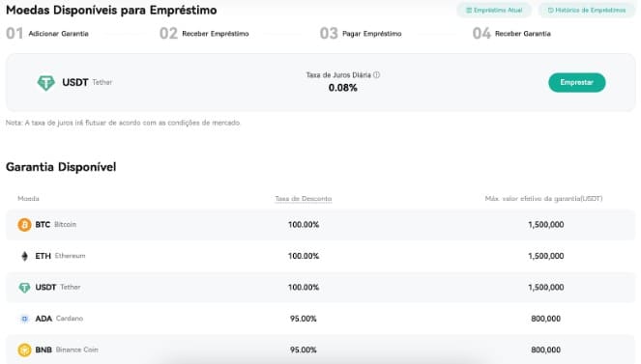The height and width of the screenshot is (364, 641).
Task: Click the Binance Coin BNB icon
Action: tap(24, 350)
